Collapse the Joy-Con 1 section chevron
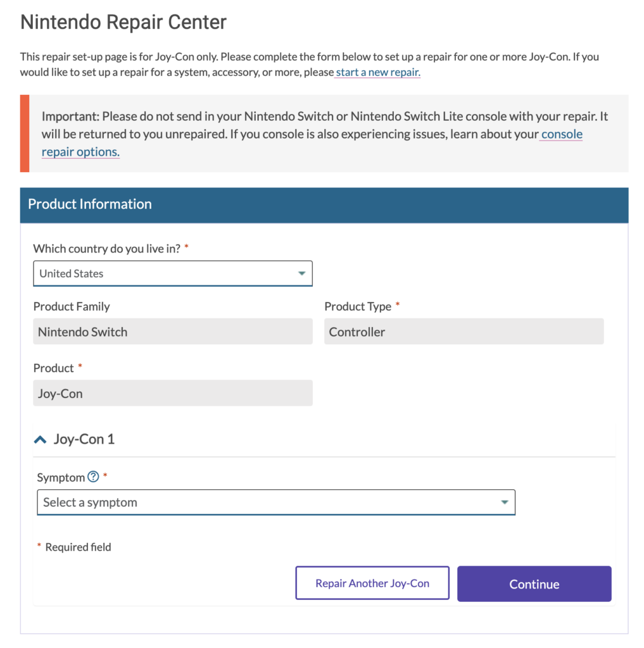Image resolution: width=644 pixels, height=648 pixels. [41, 439]
